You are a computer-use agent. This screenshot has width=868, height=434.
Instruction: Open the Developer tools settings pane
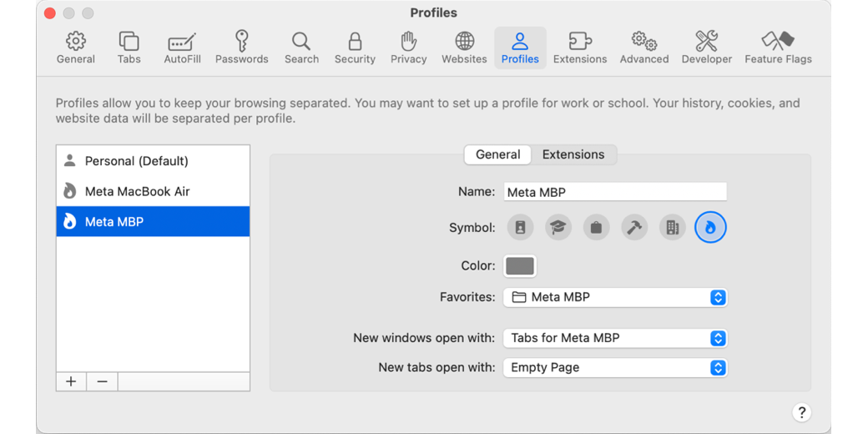click(706, 48)
